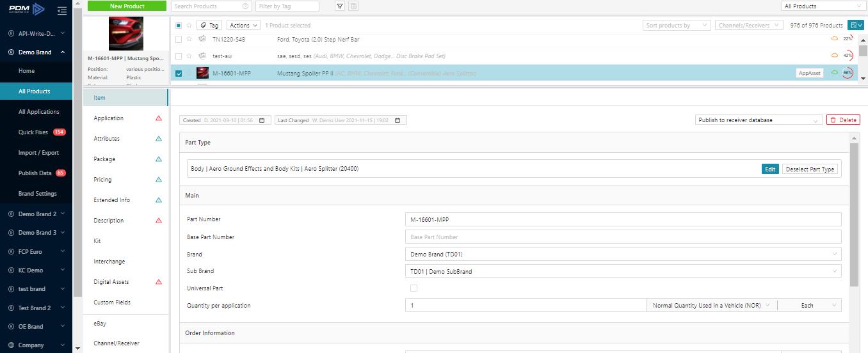Click the cloud status icon for TN1220-S4B
The width and height of the screenshot is (868, 353).
pos(835,38)
